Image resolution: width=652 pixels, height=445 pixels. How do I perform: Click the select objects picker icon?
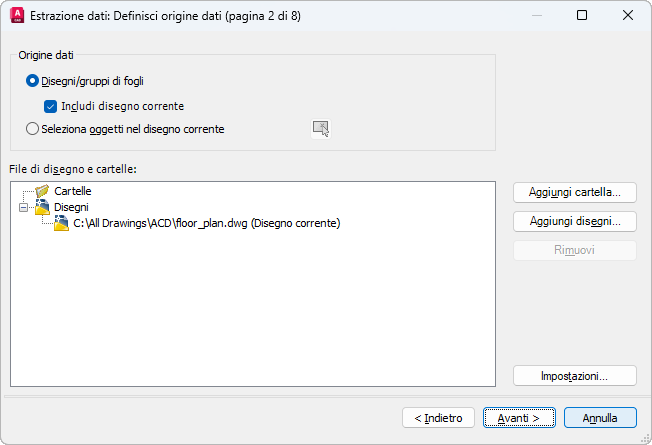coord(320,127)
